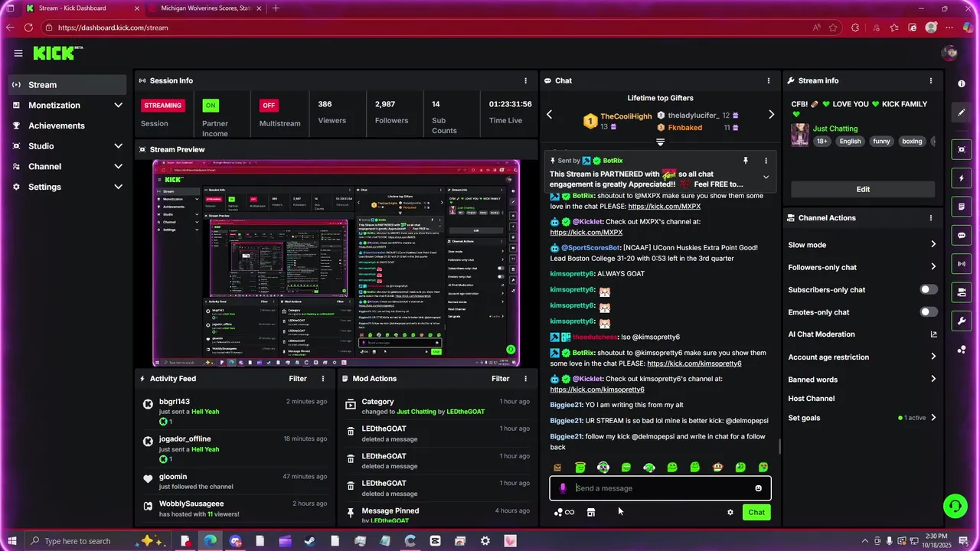
Task: Click the info icon in the right sidebar
Action: click(962, 83)
